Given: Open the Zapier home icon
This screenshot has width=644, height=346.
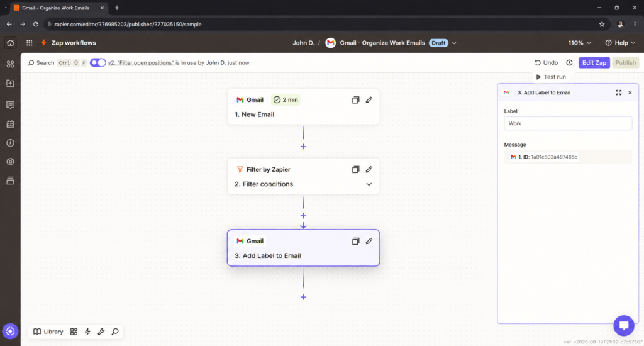Looking at the screenshot, I should tap(10, 43).
